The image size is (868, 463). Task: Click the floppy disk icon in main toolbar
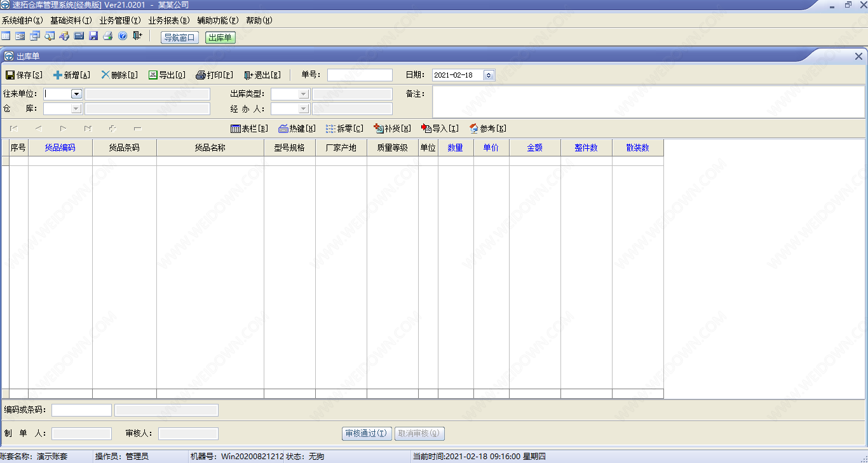click(x=93, y=36)
